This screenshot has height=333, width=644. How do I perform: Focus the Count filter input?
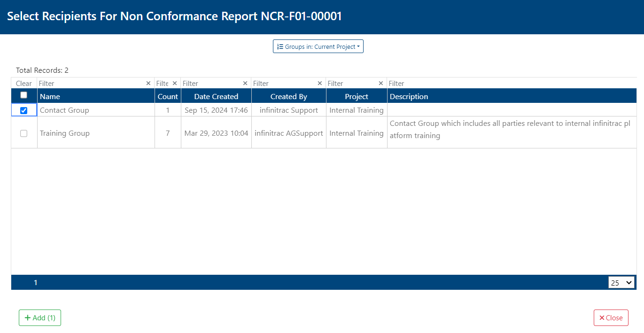pyautogui.click(x=163, y=83)
